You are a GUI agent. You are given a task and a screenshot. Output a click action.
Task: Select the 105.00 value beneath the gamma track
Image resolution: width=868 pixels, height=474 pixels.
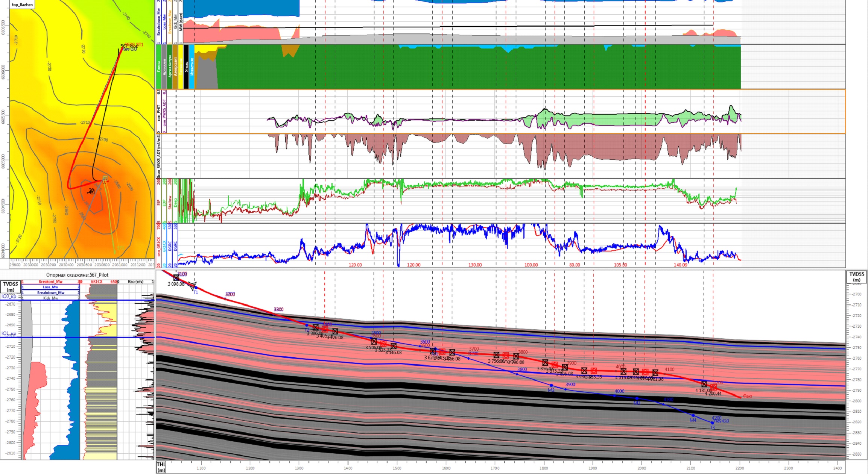(620, 265)
